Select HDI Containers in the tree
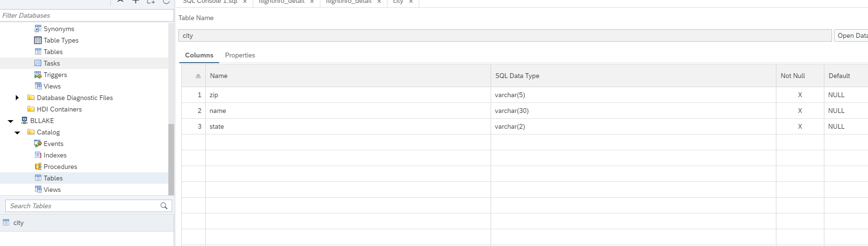This screenshot has width=868, height=246. [x=59, y=109]
